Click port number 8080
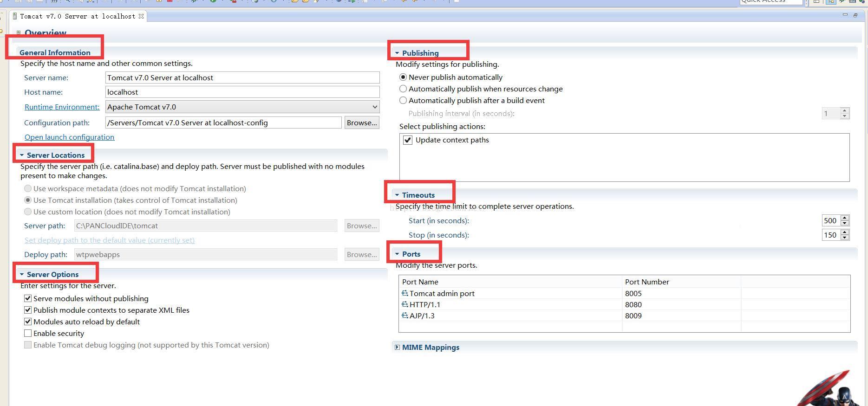 pos(633,304)
